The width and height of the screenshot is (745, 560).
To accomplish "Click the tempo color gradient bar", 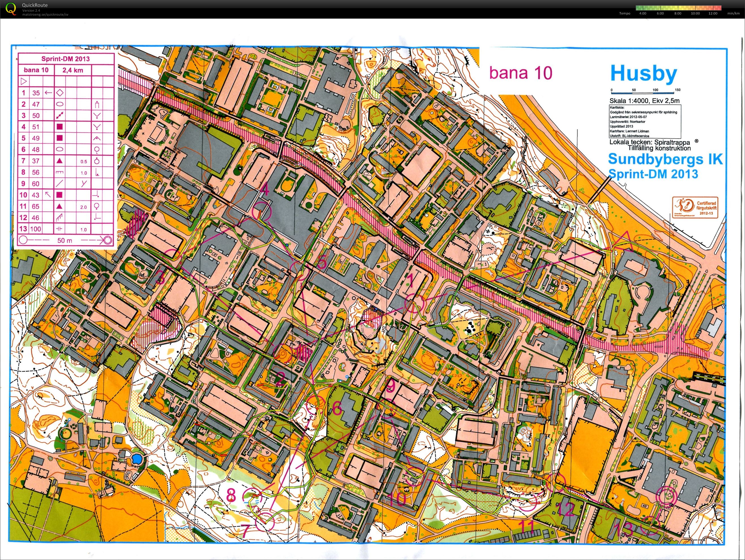I will [x=678, y=8].
